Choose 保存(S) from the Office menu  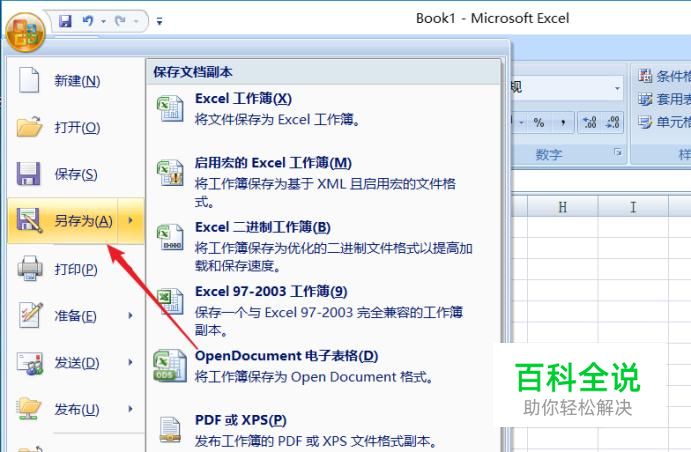click(76, 174)
